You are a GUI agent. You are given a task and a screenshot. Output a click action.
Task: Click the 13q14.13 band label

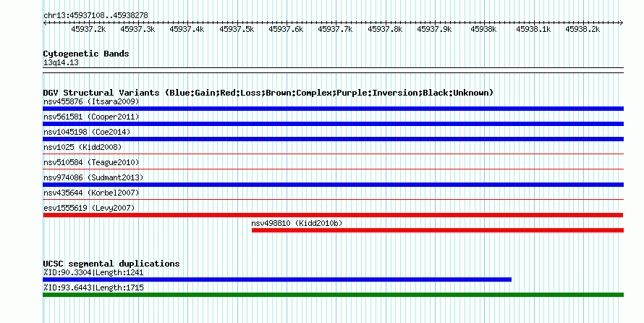pos(61,62)
